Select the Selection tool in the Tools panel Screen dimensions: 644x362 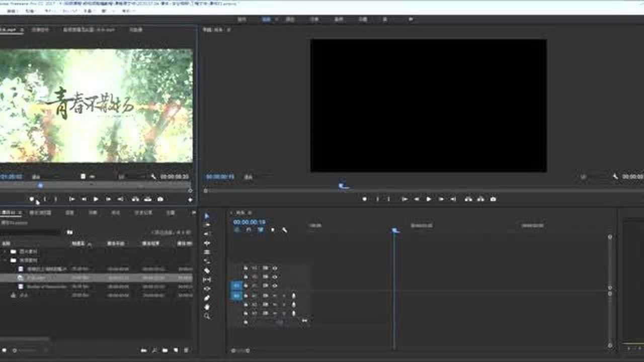[207, 216]
